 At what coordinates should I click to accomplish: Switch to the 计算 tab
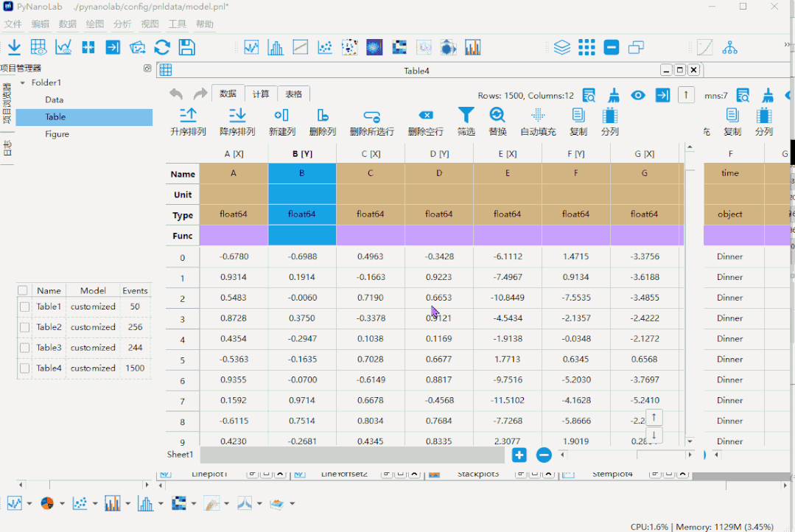tap(261, 94)
